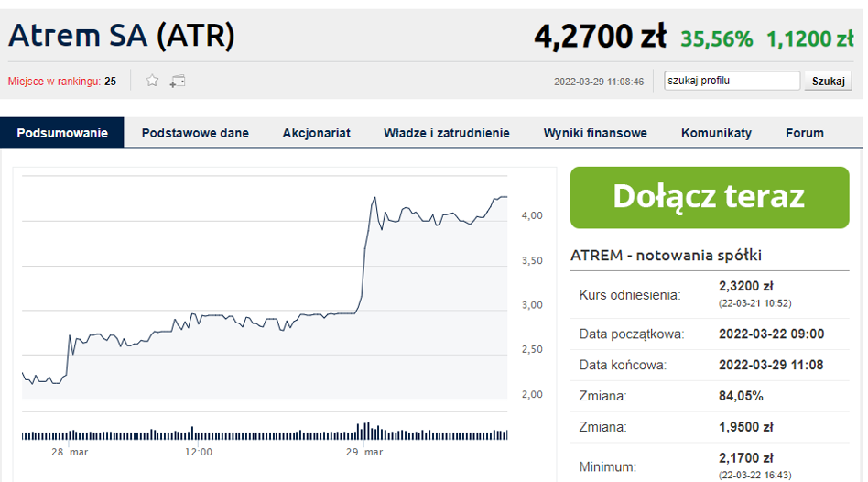Click the current price 4,2700 zł
Viewport: 868px width, 482px height.
pyautogui.click(x=600, y=37)
